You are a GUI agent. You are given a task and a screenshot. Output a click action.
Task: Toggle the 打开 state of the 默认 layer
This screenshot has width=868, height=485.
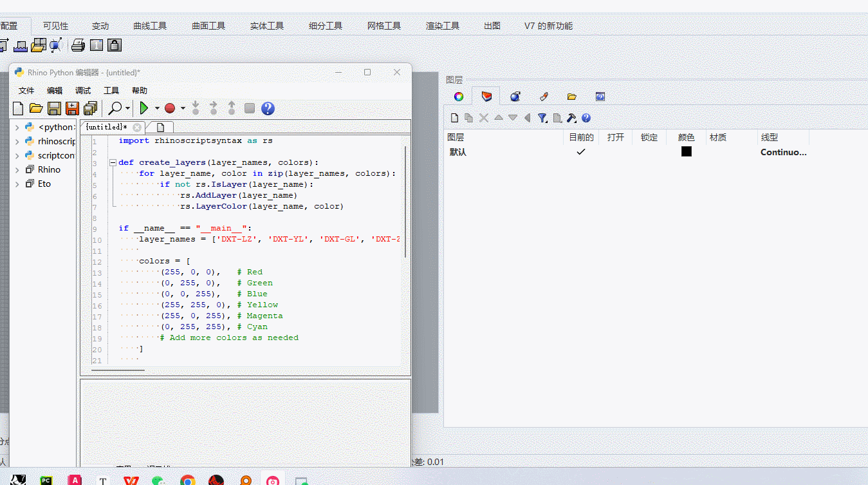[614, 151]
